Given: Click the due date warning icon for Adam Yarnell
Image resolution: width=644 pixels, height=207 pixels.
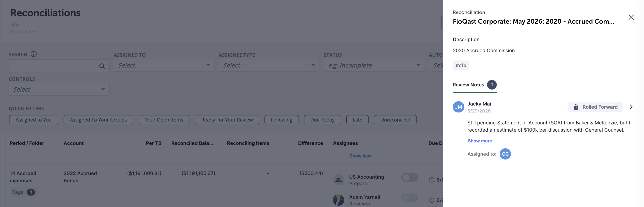Looking at the screenshot, I should 432,200.
